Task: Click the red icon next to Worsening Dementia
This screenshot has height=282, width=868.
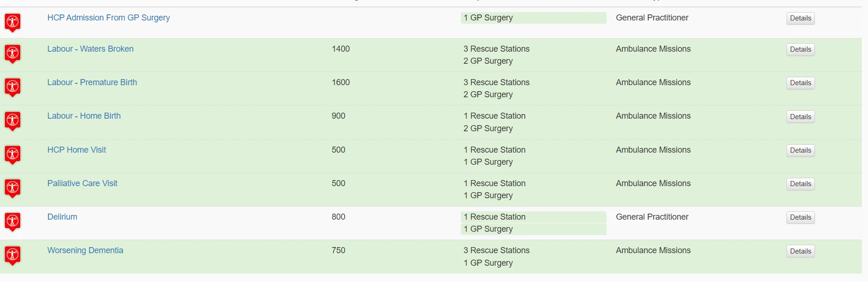Action: point(13,255)
